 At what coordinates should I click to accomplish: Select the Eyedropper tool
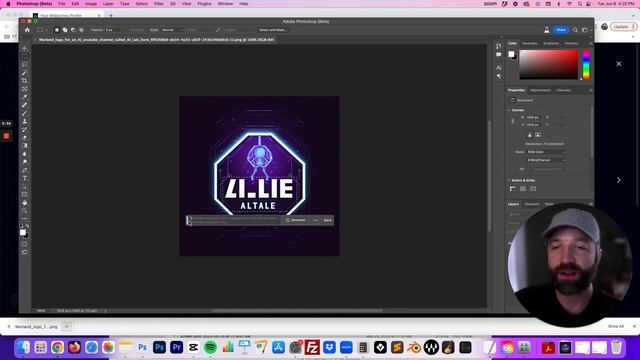point(24,97)
